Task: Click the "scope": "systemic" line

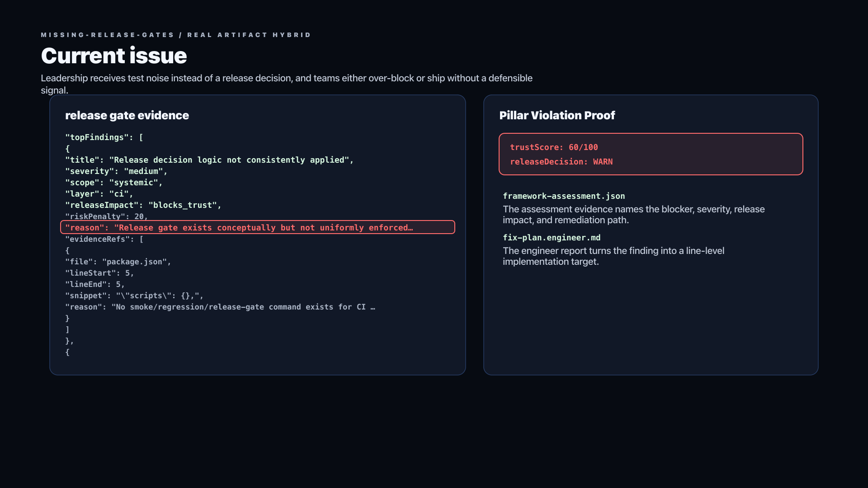Action: tap(114, 183)
